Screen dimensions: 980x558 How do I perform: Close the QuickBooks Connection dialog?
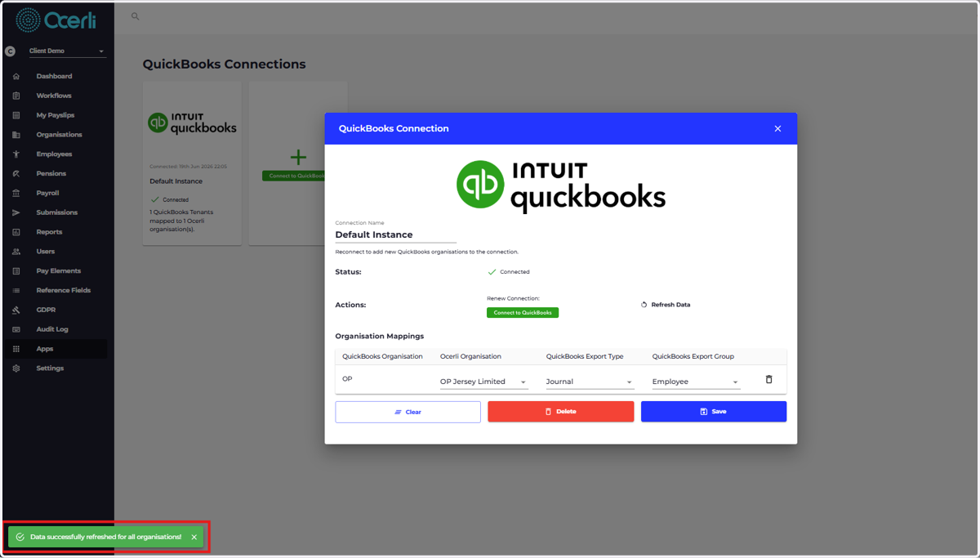[x=777, y=128]
